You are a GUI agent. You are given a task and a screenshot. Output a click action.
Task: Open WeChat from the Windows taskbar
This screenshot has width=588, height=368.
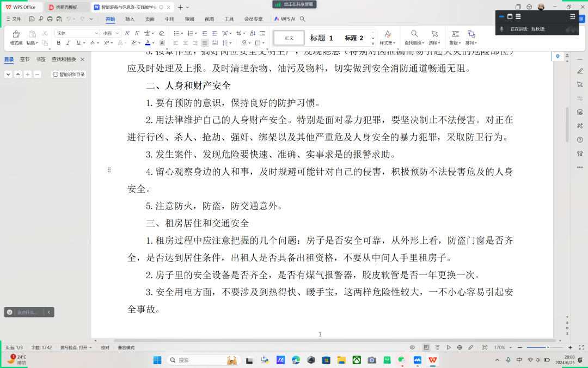click(x=402, y=360)
